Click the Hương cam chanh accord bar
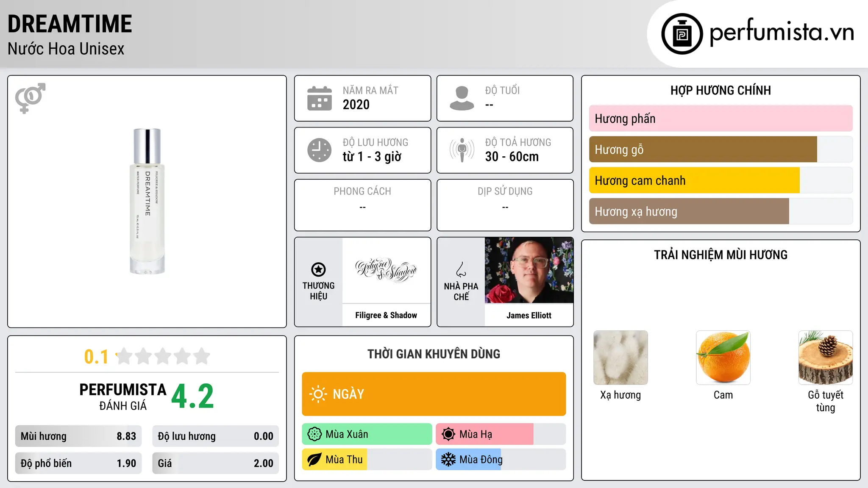Viewport: 868px width, 488px height. [x=721, y=180]
